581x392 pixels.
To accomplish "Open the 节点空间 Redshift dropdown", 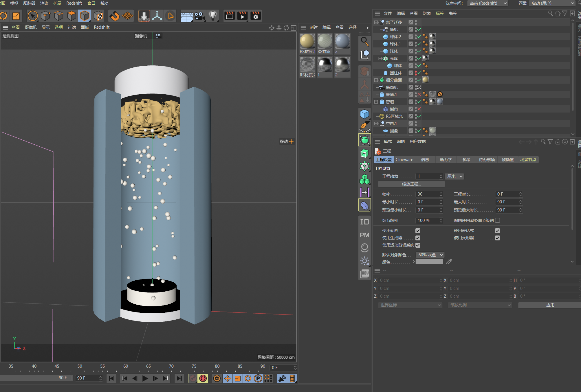I will pos(487,3).
